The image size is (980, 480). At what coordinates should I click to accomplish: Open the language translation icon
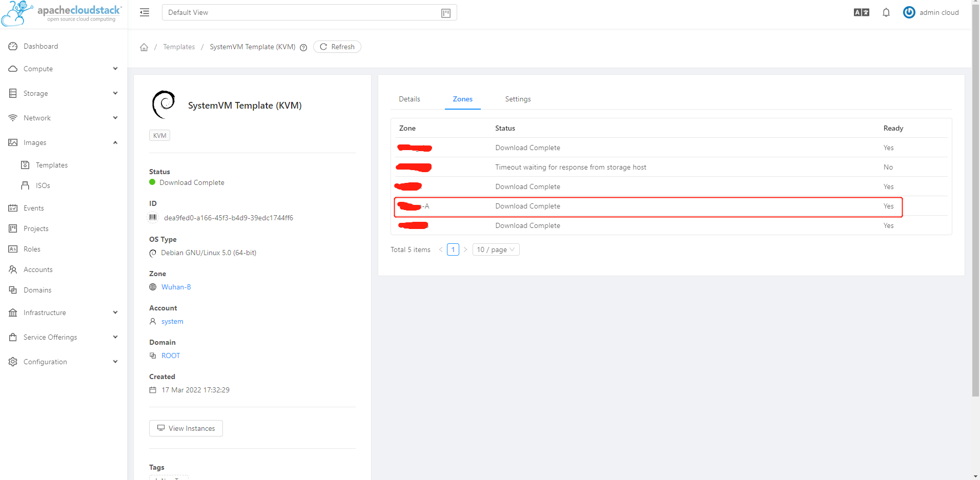point(862,12)
